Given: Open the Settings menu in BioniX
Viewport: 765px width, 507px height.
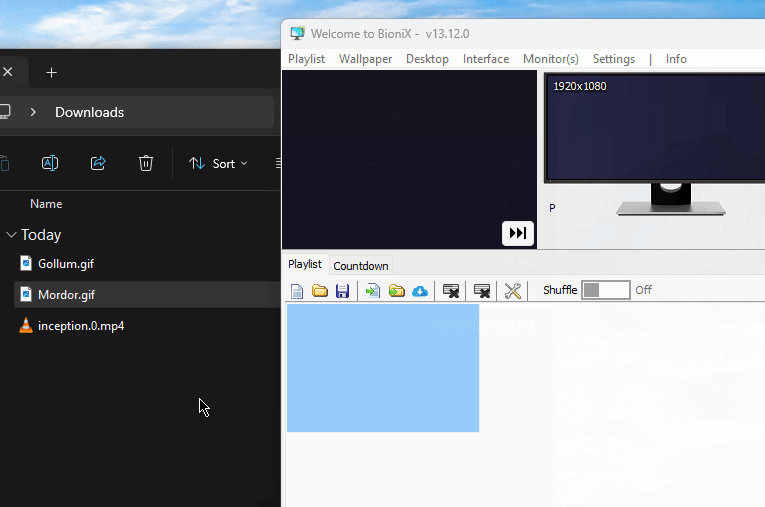Looking at the screenshot, I should pos(614,59).
